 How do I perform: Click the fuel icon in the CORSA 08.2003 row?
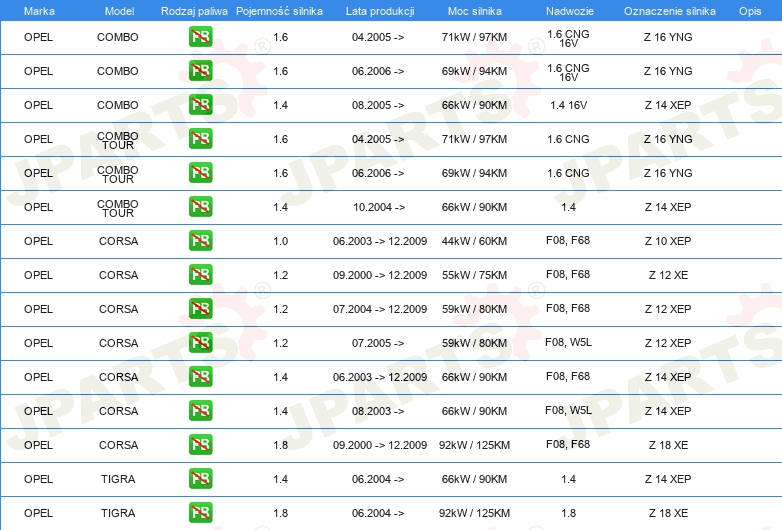point(200,410)
